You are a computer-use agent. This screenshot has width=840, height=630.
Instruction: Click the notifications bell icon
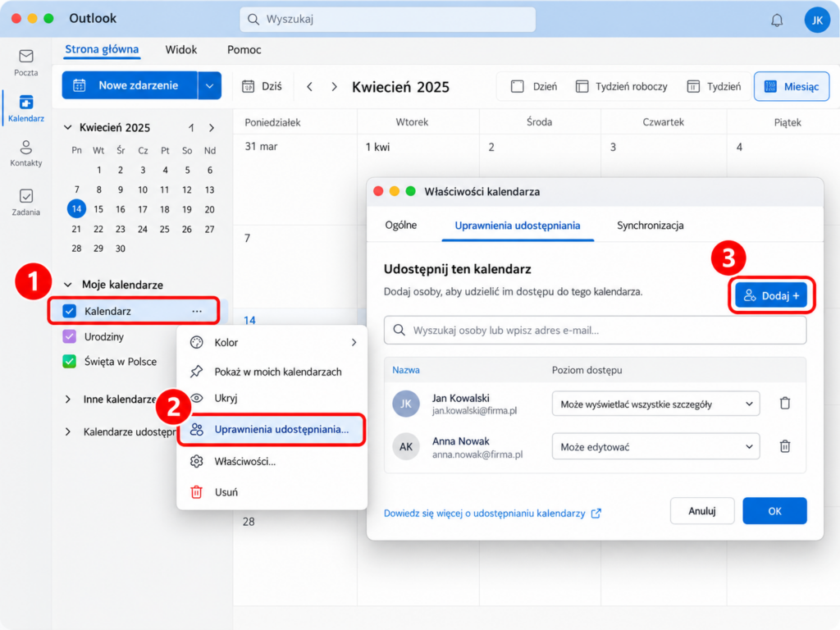click(x=777, y=21)
